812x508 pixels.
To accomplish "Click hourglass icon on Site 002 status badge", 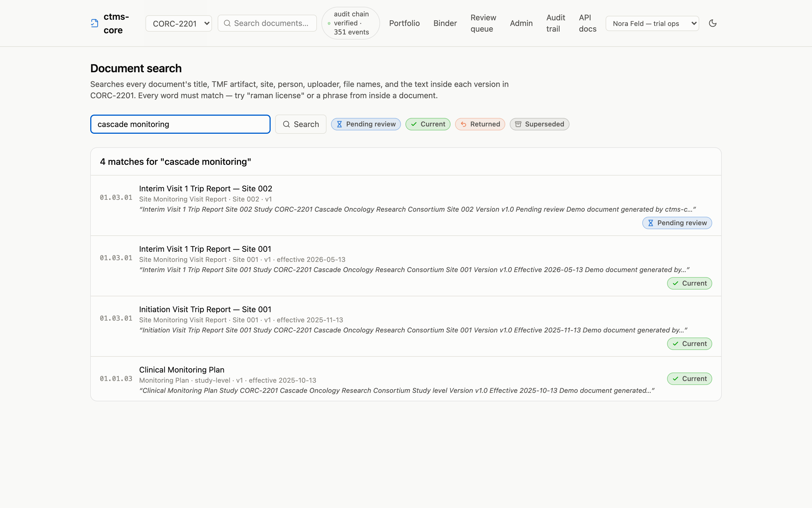I will pos(651,223).
